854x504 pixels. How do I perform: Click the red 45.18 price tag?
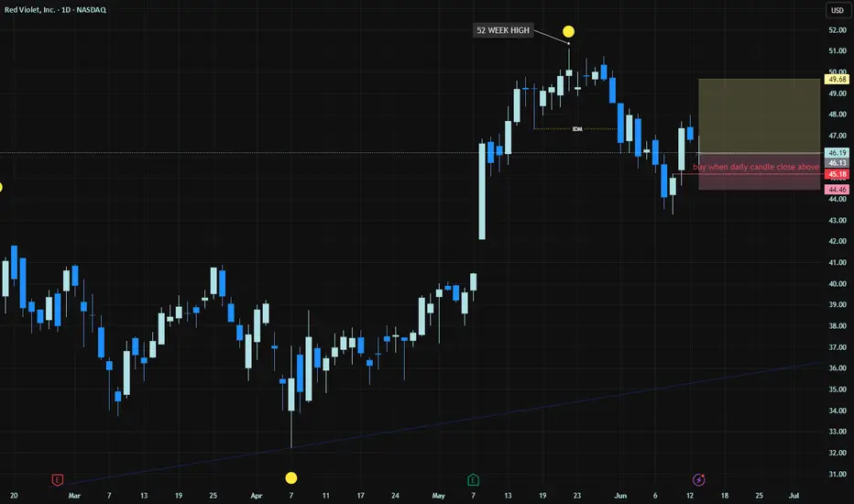[x=838, y=174]
